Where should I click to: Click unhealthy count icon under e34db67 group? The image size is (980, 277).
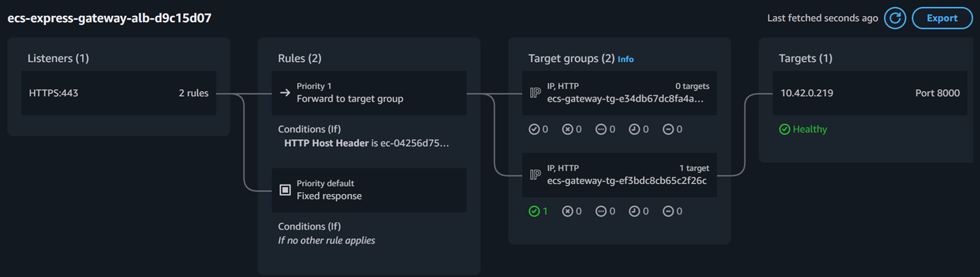[567, 129]
